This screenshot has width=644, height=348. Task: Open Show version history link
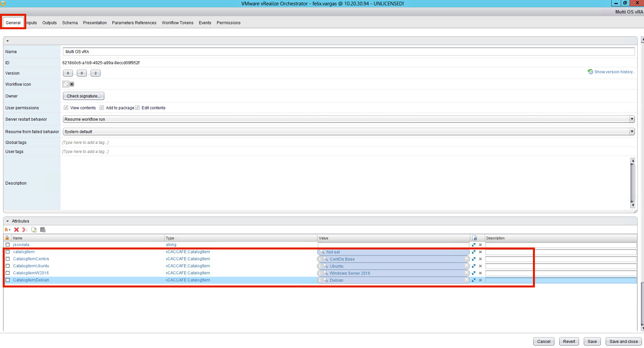612,72
